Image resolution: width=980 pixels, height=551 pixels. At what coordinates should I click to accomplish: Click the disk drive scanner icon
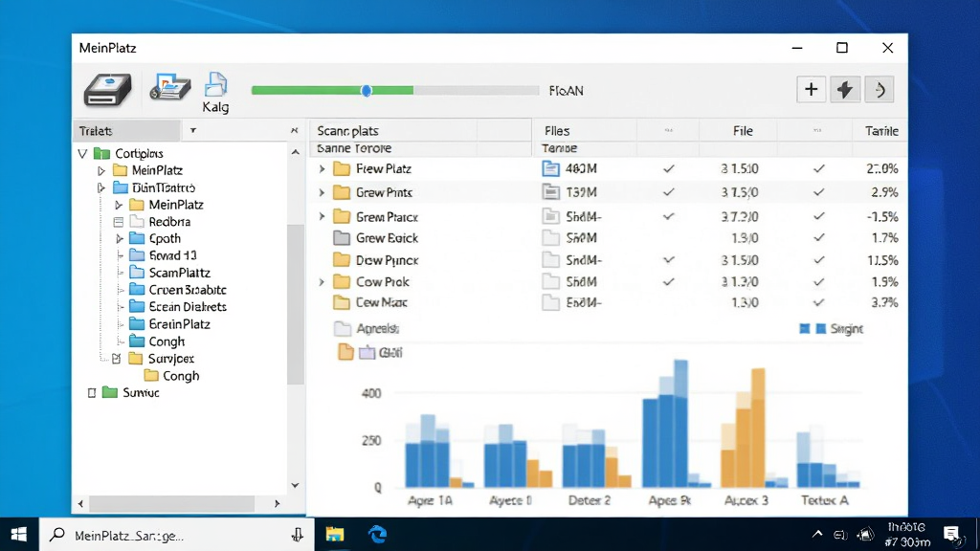coord(107,90)
